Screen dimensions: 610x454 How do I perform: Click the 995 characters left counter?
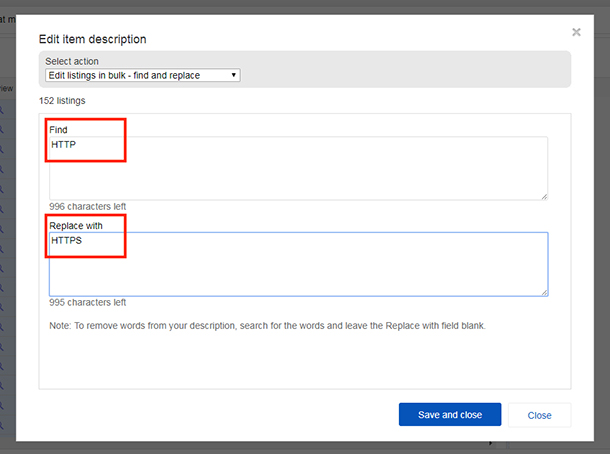pos(88,302)
